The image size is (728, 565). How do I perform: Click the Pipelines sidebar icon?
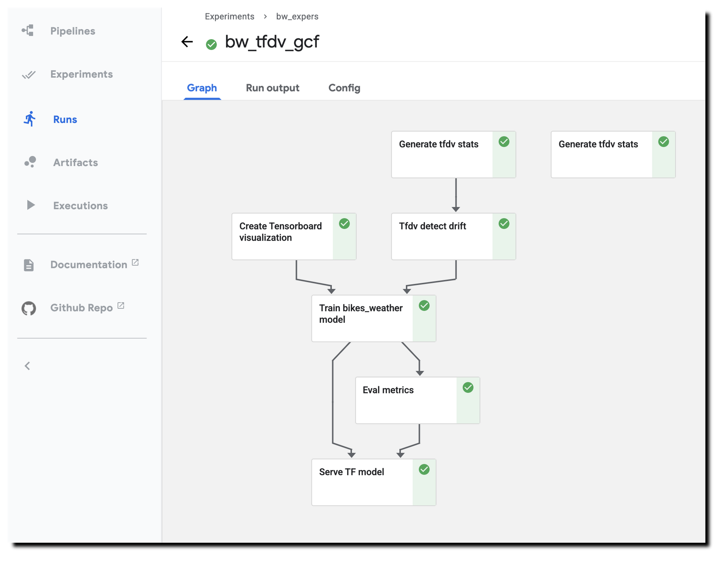28,31
